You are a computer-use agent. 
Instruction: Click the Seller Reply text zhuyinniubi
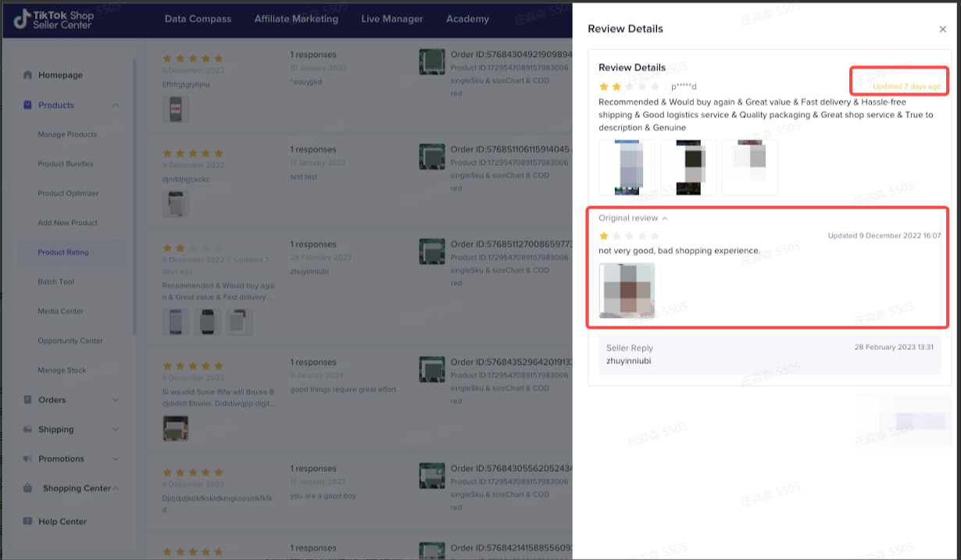click(x=628, y=361)
